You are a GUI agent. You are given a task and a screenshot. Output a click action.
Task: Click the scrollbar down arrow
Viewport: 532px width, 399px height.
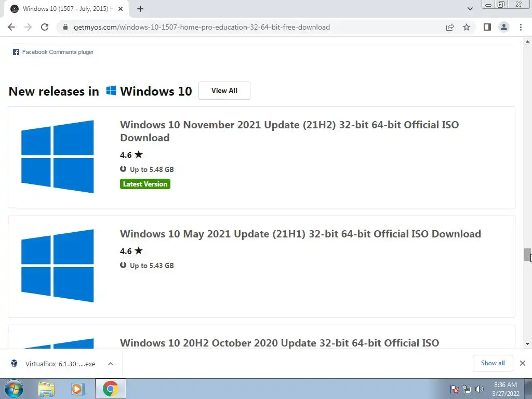click(x=527, y=344)
